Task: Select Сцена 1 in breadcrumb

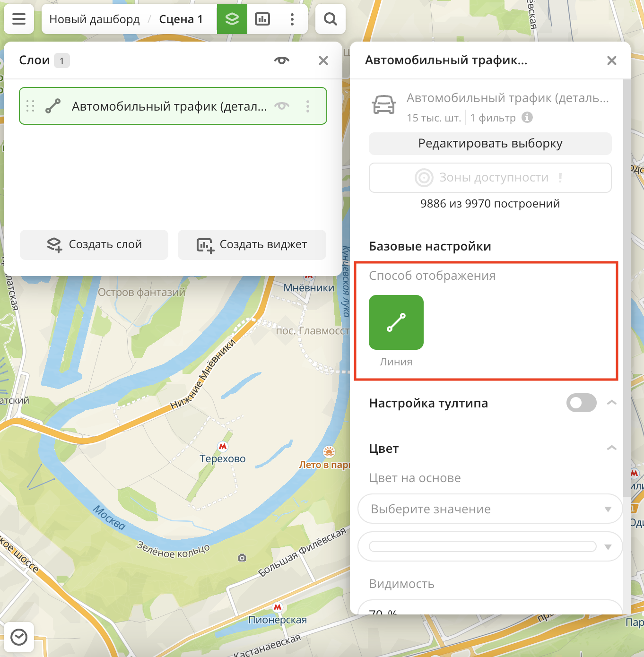Action: [x=181, y=19]
